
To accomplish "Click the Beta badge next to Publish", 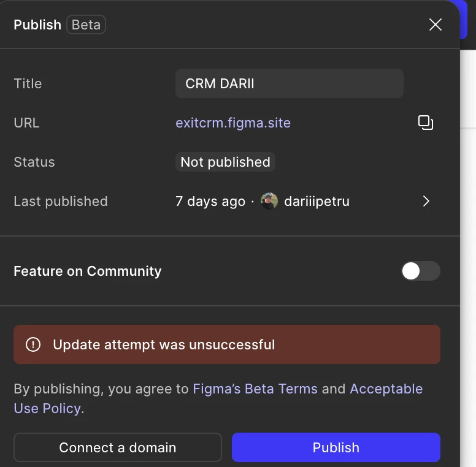I will pos(86,25).
